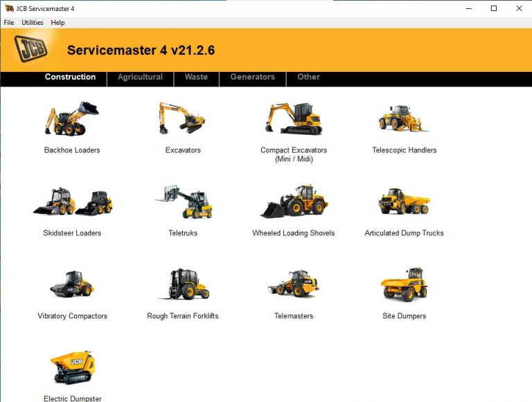This screenshot has width=532, height=402.
Task: Switch to the Construction tab
Action: [x=70, y=77]
